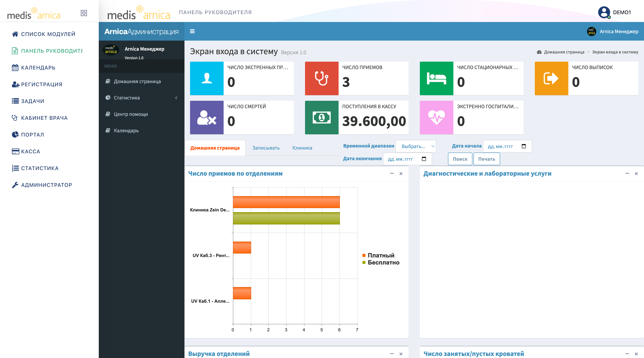
Task: Click the money icon on cash receipts card
Action: [321, 117]
